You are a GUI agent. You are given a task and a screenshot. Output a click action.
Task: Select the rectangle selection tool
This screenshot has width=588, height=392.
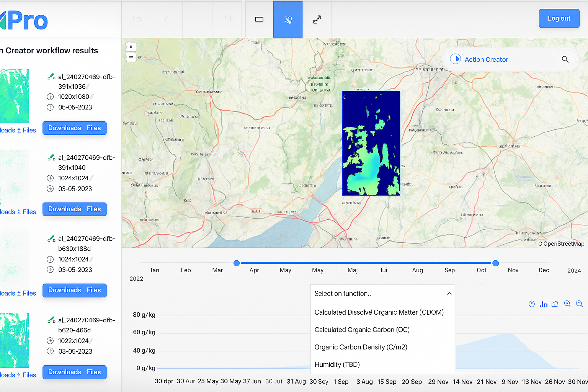(259, 19)
